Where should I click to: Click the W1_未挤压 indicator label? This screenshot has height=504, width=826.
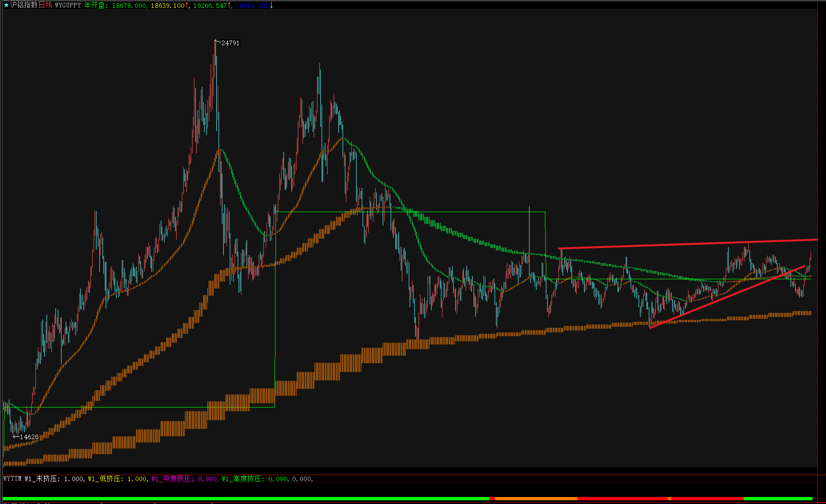click(x=42, y=479)
